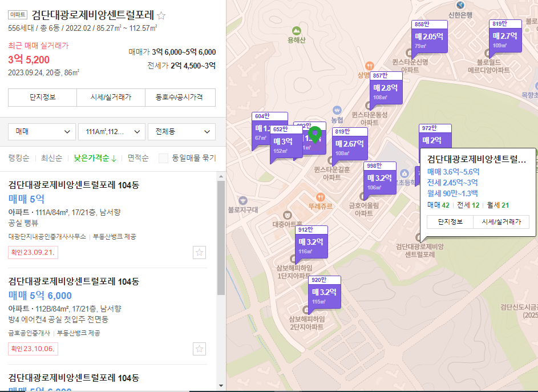Click the popup title 검단대광로제비앙센트럴...

point(476,159)
